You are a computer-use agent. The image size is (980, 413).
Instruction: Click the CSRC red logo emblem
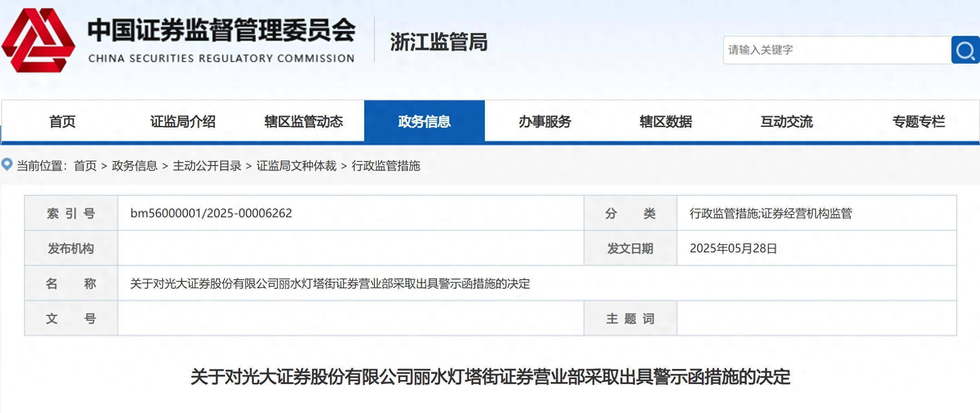38,40
